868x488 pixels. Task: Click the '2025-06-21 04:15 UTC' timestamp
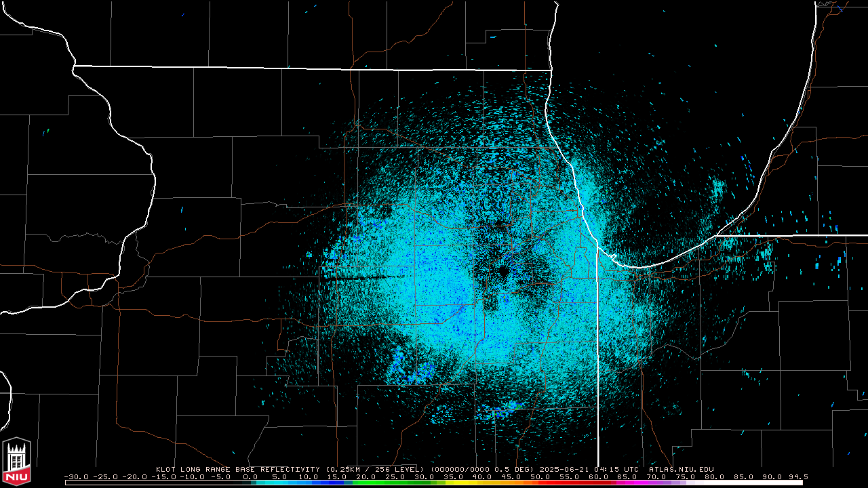coord(589,469)
